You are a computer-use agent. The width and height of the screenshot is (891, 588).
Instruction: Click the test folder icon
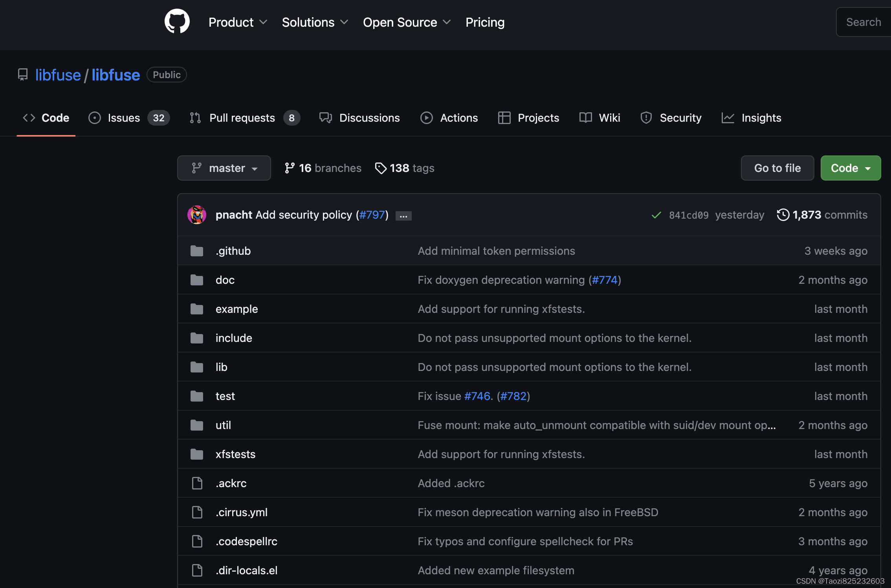pos(197,396)
